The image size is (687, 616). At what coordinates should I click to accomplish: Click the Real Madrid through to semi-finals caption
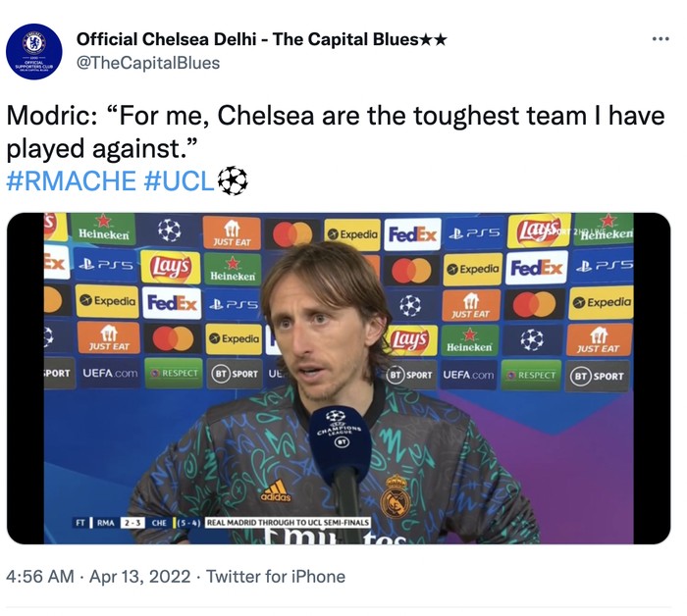pos(287,523)
